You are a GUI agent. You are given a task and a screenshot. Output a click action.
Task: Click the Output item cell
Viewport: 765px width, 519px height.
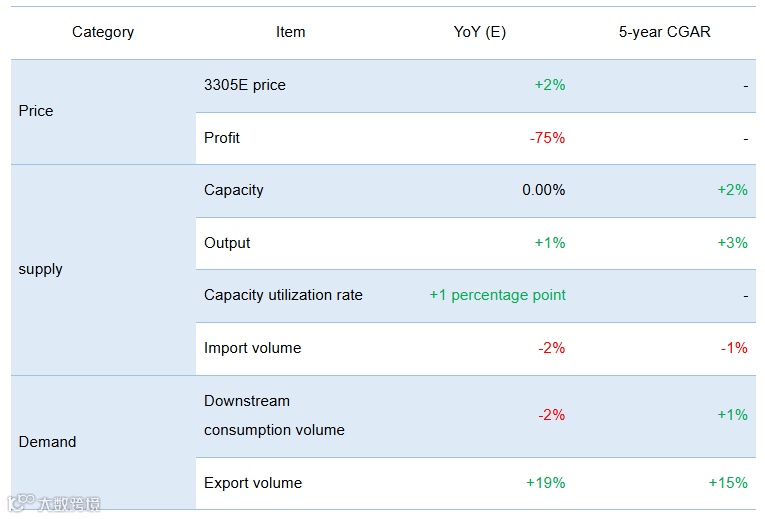(227, 243)
